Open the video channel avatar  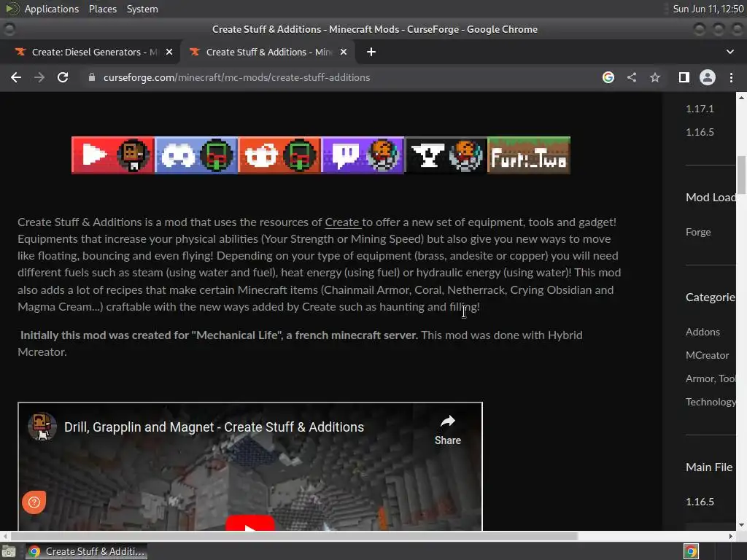click(x=42, y=427)
